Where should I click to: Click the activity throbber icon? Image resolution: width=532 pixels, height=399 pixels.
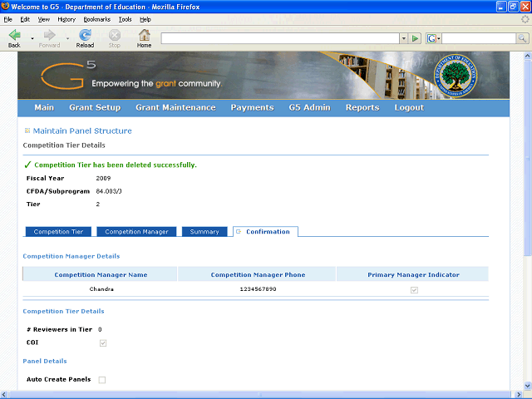(525, 19)
